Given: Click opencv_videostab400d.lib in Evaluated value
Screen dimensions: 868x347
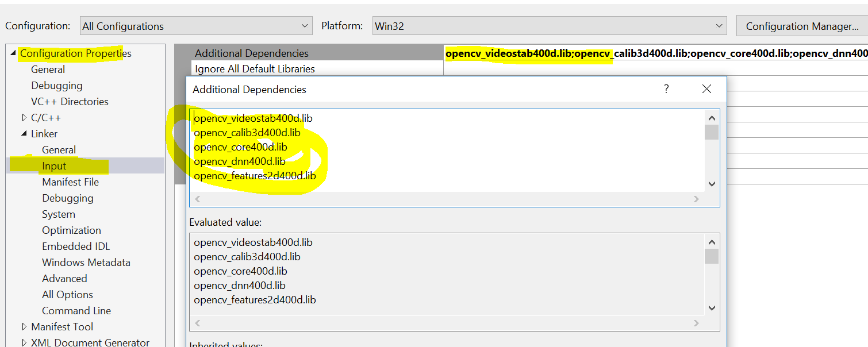Looking at the screenshot, I should (x=254, y=242).
